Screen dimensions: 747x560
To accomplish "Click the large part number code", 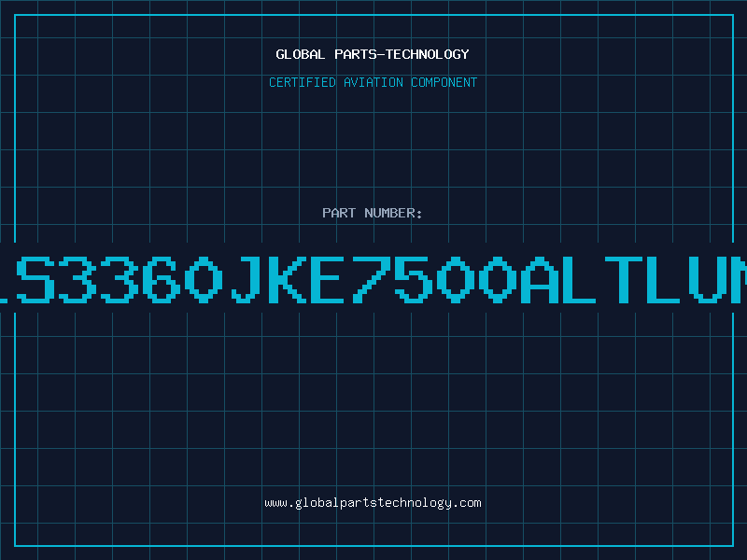I will (373, 279).
